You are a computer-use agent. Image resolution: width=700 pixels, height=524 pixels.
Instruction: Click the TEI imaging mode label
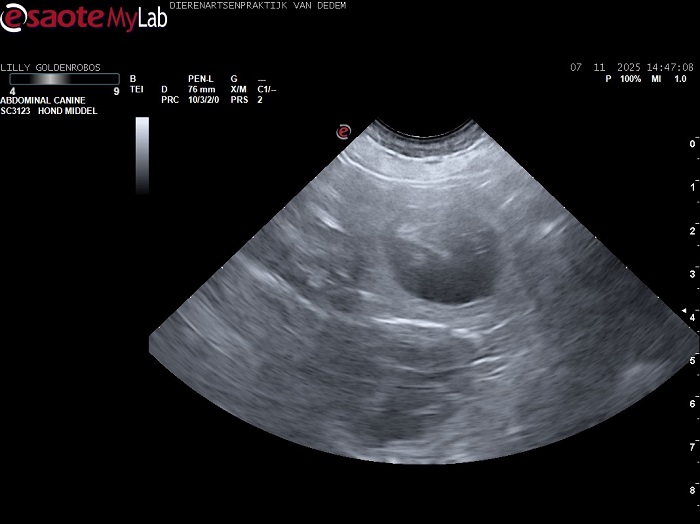pos(137,89)
